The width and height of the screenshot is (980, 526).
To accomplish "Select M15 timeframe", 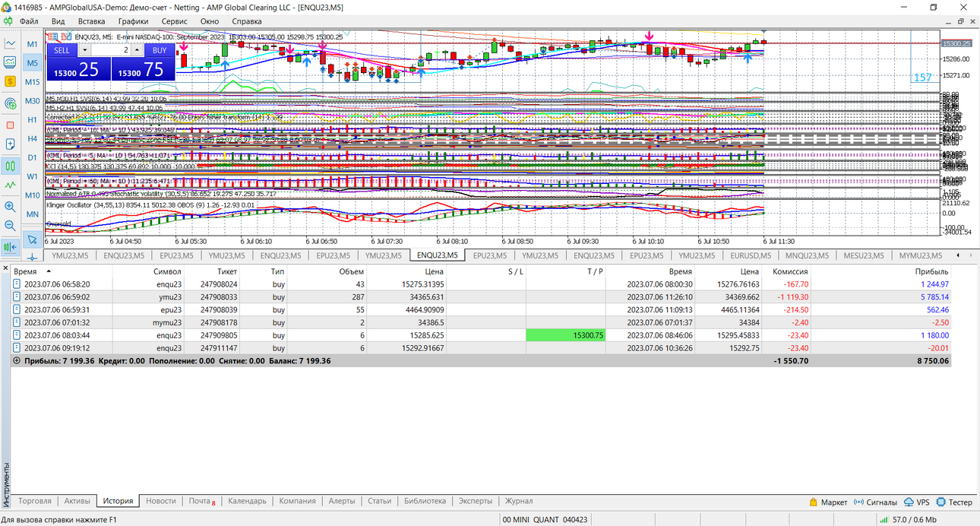I will pyautogui.click(x=33, y=82).
